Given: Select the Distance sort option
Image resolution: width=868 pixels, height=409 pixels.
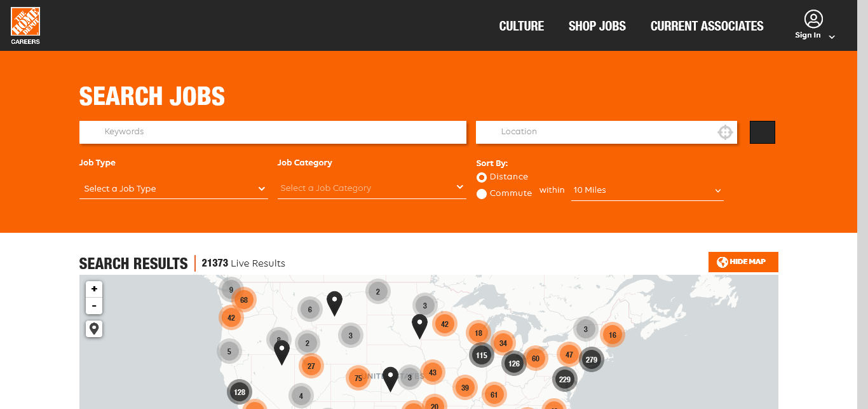Looking at the screenshot, I should click(x=482, y=177).
